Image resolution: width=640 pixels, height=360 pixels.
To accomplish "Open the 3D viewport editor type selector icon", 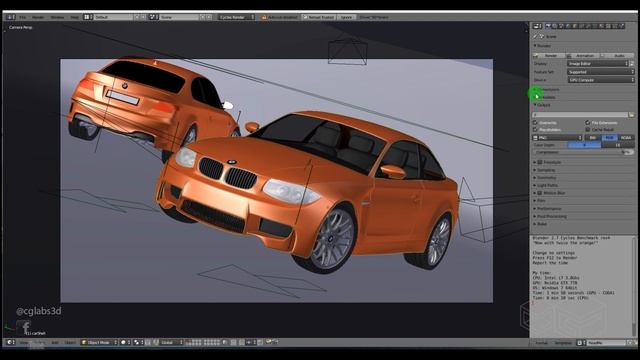I will (11, 342).
